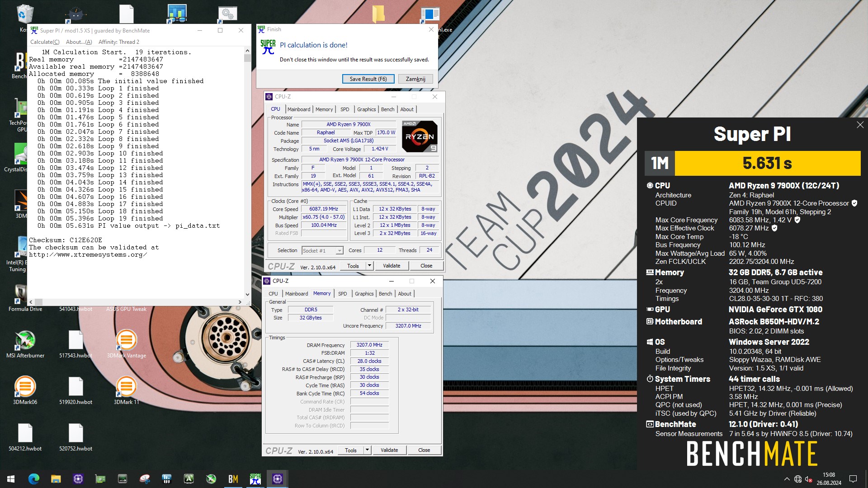Screen dimensions: 868x488
Task: Switch to the Memory tab in the upper CPU-Z window
Action: point(324,109)
